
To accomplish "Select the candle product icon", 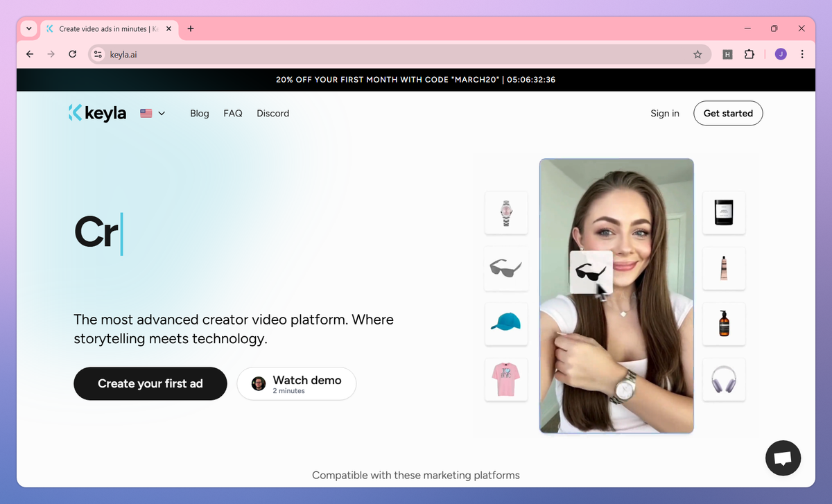I will [724, 214].
